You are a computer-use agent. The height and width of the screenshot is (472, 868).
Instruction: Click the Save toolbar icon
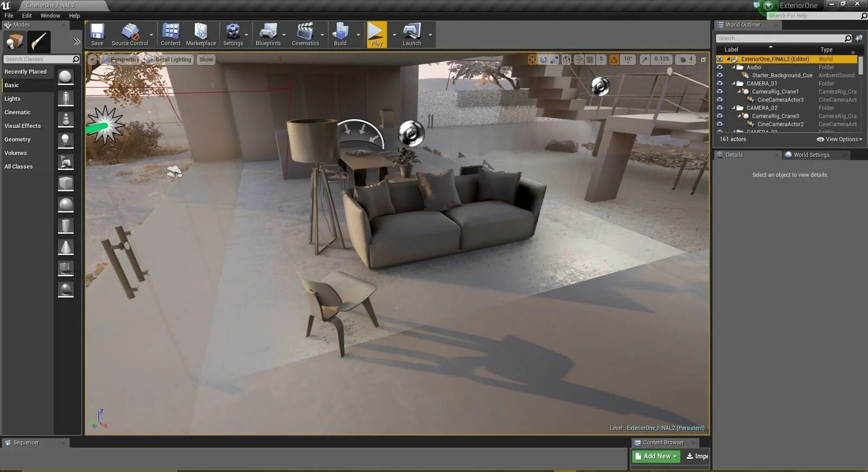[x=97, y=35]
